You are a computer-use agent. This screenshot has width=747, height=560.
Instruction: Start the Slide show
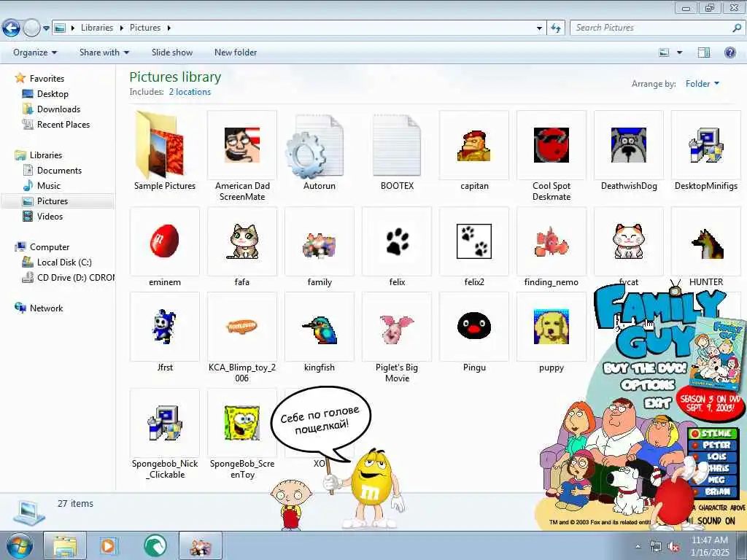tap(172, 52)
